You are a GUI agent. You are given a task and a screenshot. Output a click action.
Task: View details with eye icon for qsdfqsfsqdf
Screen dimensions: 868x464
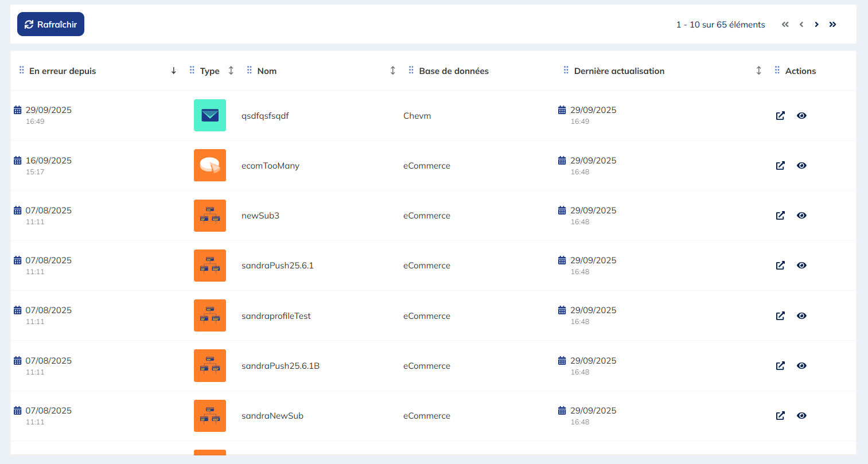click(x=801, y=115)
